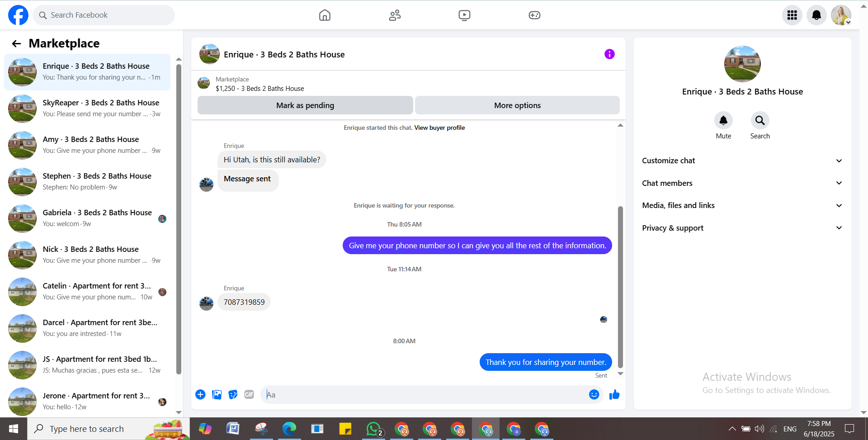Open the Friends icon in top navigation

(x=395, y=15)
